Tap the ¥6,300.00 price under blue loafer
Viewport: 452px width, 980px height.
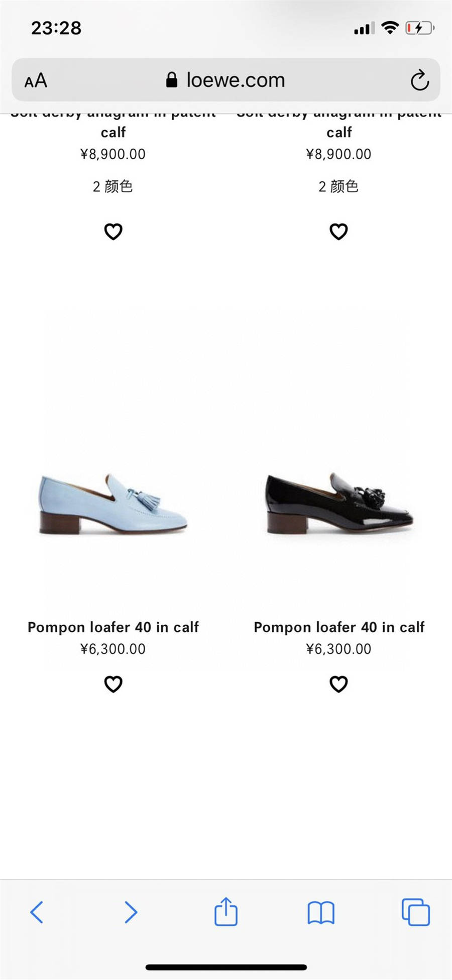pyautogui.click(x=113, y=649)
